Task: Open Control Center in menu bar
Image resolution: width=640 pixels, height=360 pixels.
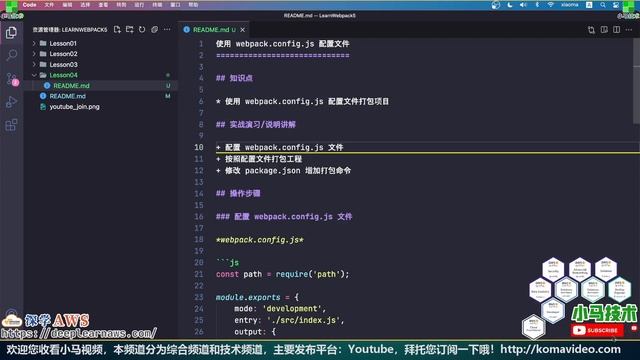Action: [616, 5]
